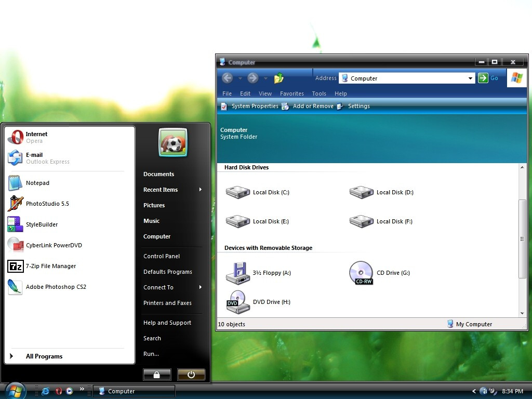This screenshot has height=399, width=532.
Task: Open Address bar dropdown arrow
Action: click(x=470, y=78)
